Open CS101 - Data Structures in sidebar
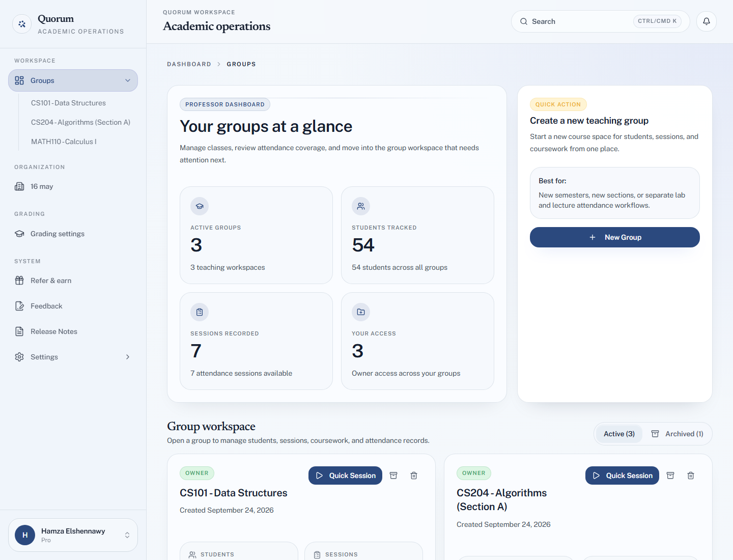Image resolution: width=733 pixels, height=560 pixels. click(x=68, y=103)
